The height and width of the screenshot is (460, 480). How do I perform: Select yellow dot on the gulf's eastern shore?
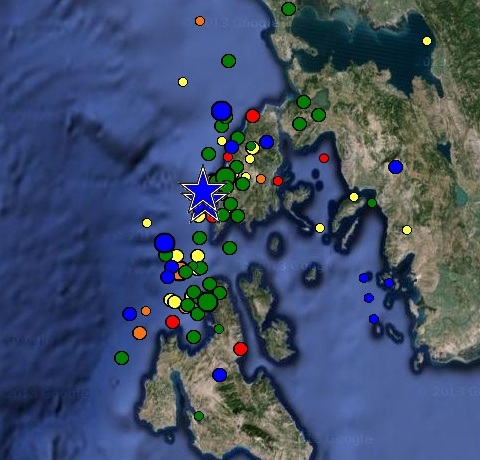pos(427,41)
